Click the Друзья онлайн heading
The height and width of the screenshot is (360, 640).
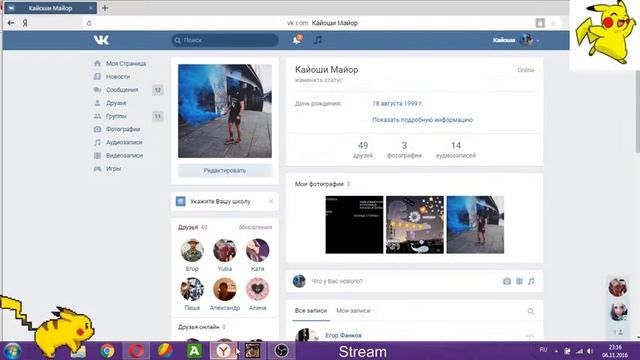point(199,327)
